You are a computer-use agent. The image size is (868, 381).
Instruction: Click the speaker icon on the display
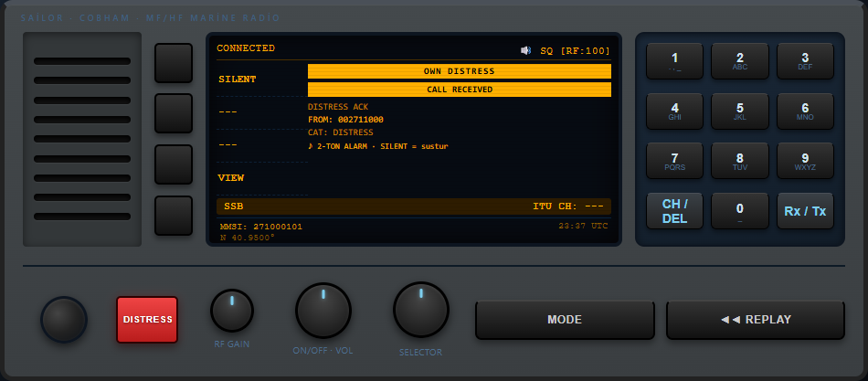point(526,51)
